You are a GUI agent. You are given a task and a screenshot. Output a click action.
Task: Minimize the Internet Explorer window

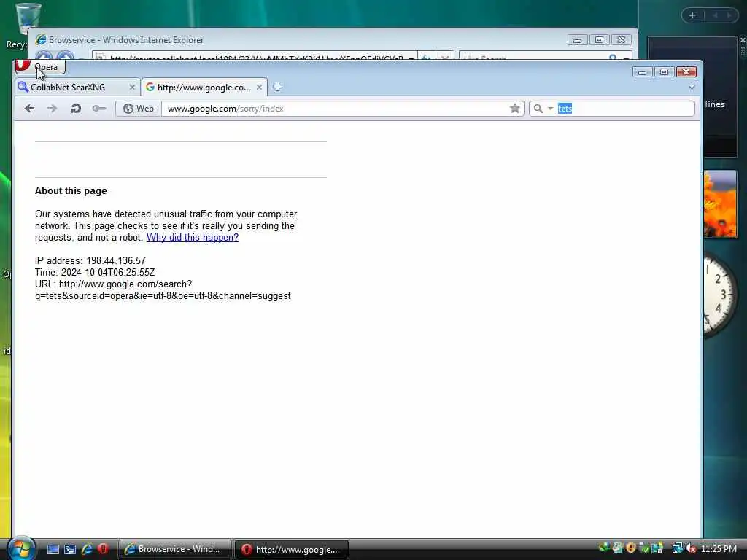point(578,40)
